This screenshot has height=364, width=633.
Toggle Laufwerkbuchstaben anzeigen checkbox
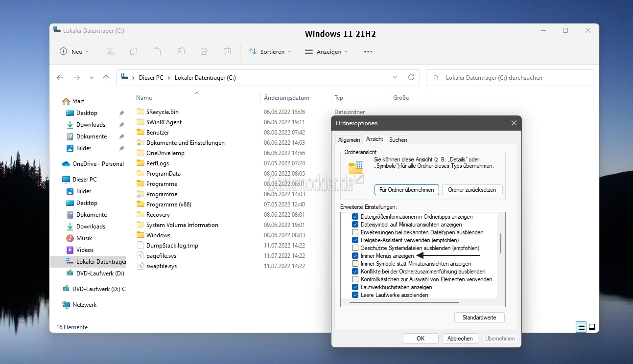tap(355, 287)
